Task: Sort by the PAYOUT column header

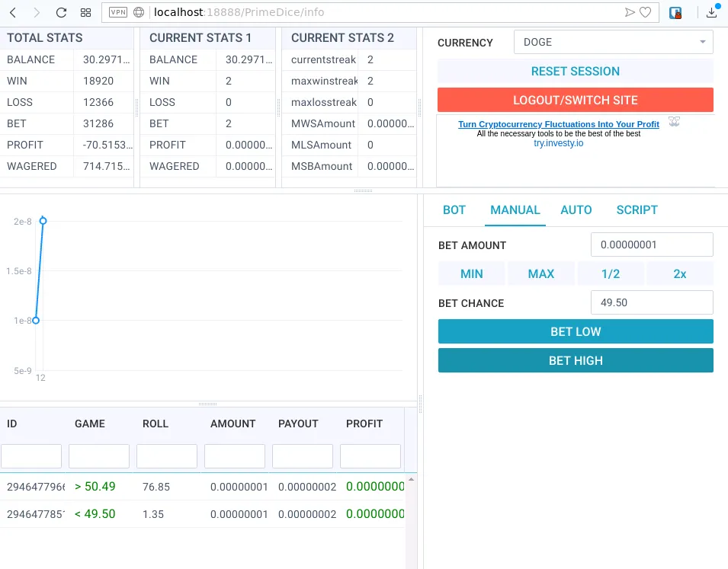Action: 298,424
